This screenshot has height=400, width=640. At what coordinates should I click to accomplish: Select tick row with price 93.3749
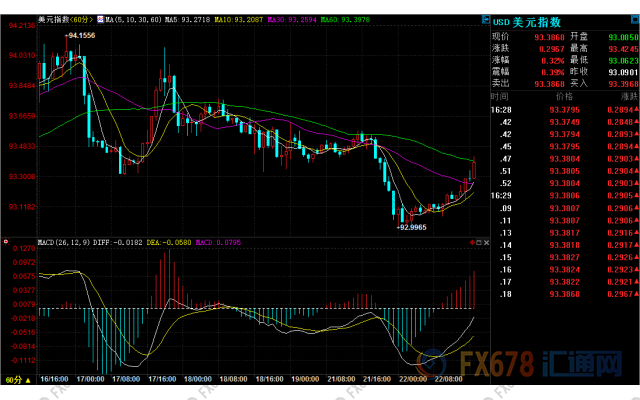(x=565, y=122)
